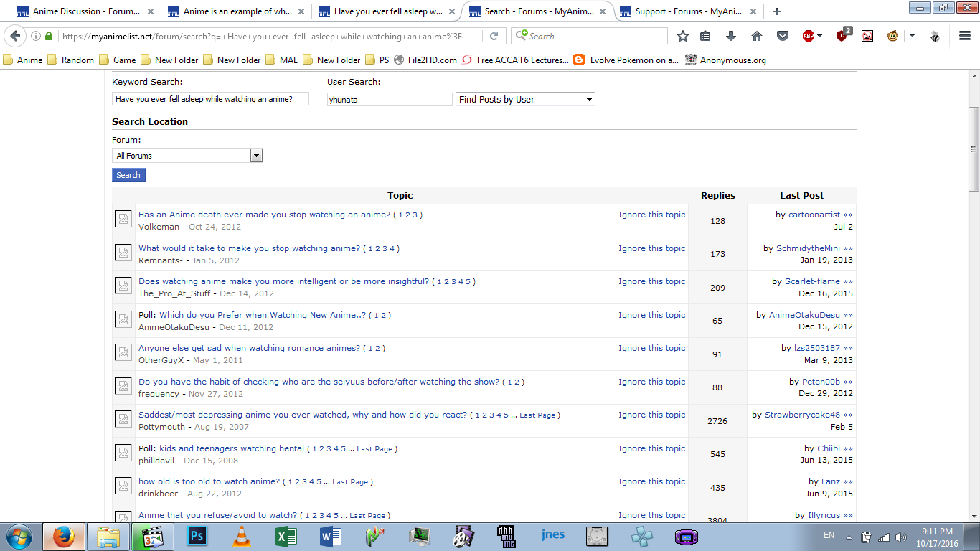
Task: Open topic about how old is too old
Action: pyautogui.click(x=209, y=481)
